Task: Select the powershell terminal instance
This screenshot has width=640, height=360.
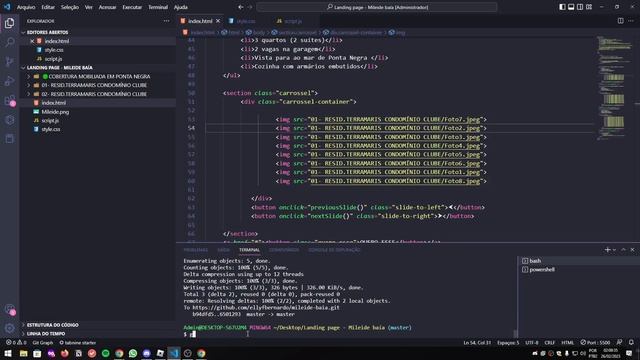Action: click(579, 269)
